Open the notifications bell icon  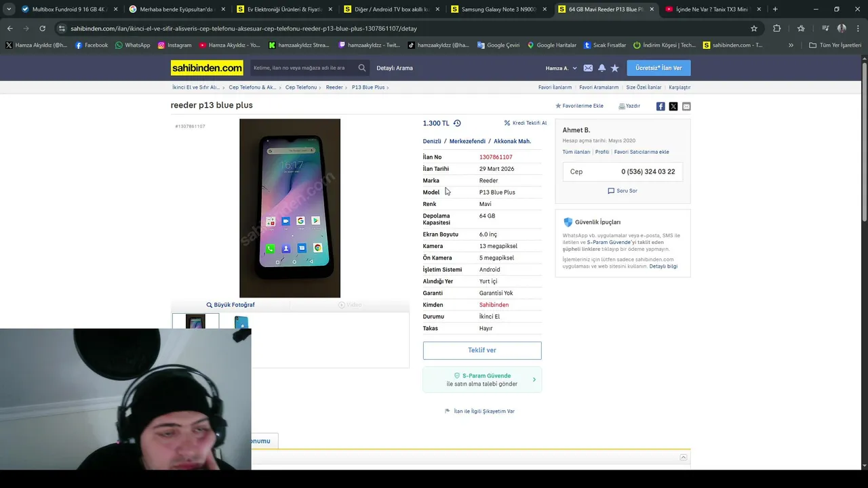pos(601,68)
